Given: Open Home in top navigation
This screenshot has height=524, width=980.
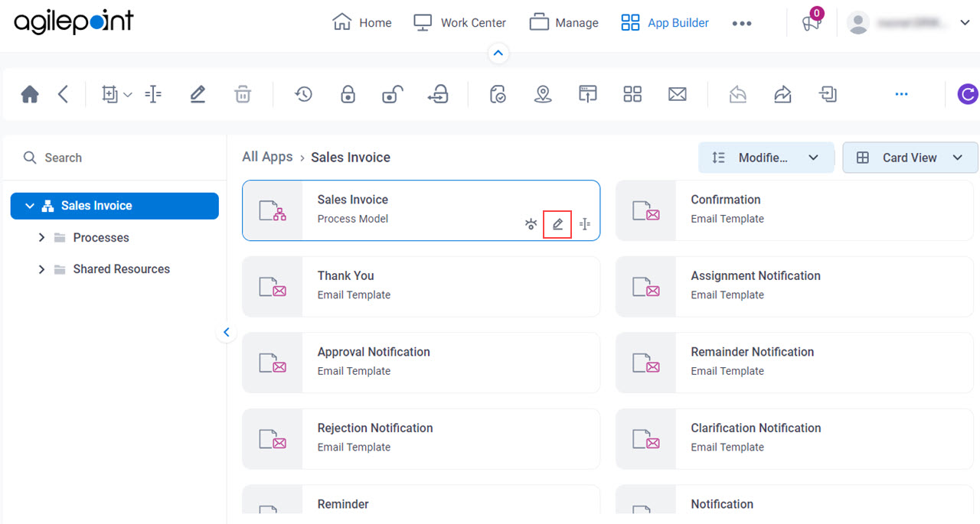Looking at the screenshot, I should click(362, 23).
